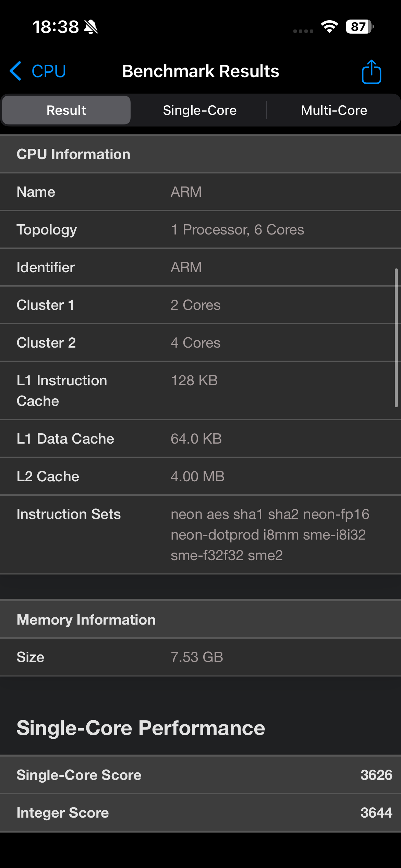Tap the Integer Score row
The height and width of the screenshot is (868, 401).
(x=200, y=812)
